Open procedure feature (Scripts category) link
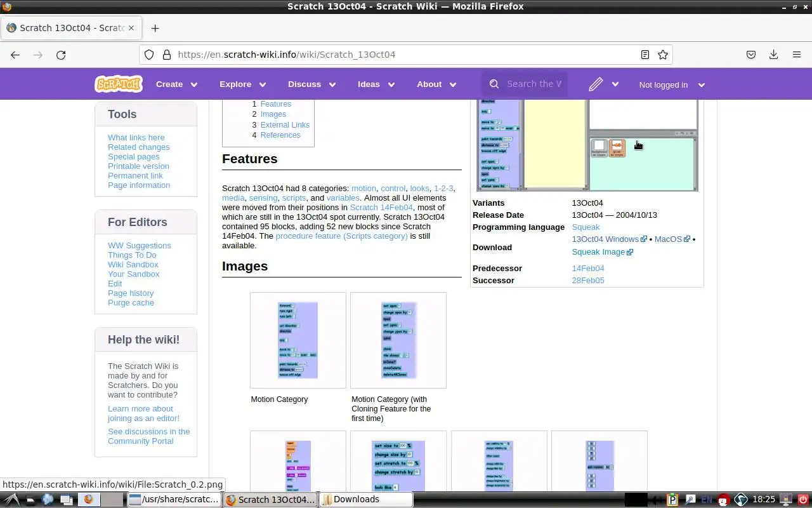 click(x=341, y=236)
